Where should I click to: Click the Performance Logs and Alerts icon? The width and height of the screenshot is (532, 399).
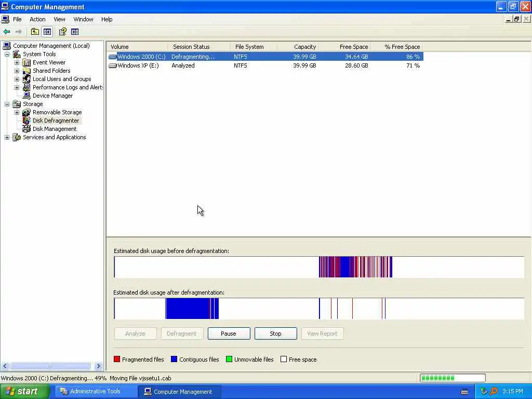pyautogui.click(x=26, y=87)
